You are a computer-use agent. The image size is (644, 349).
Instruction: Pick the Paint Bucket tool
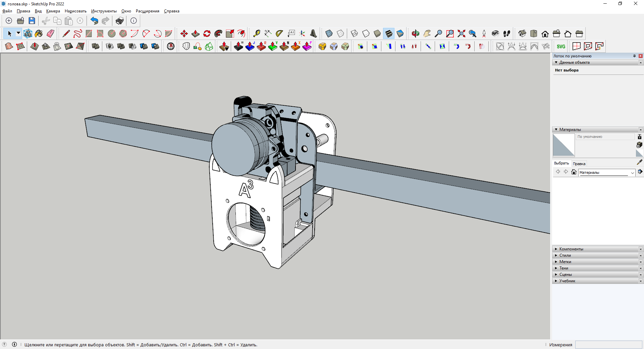pyautogui.click(x=39, y=34)
